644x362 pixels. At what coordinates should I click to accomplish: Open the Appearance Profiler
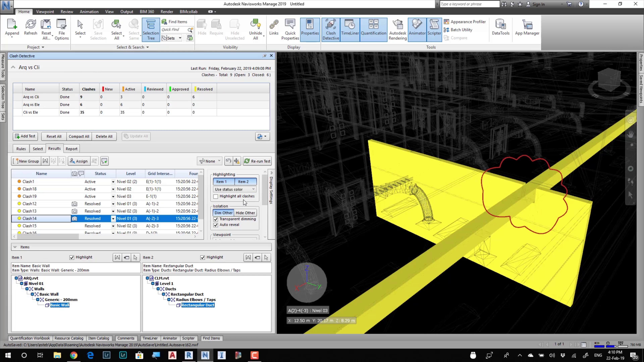(x=468, y=22)
